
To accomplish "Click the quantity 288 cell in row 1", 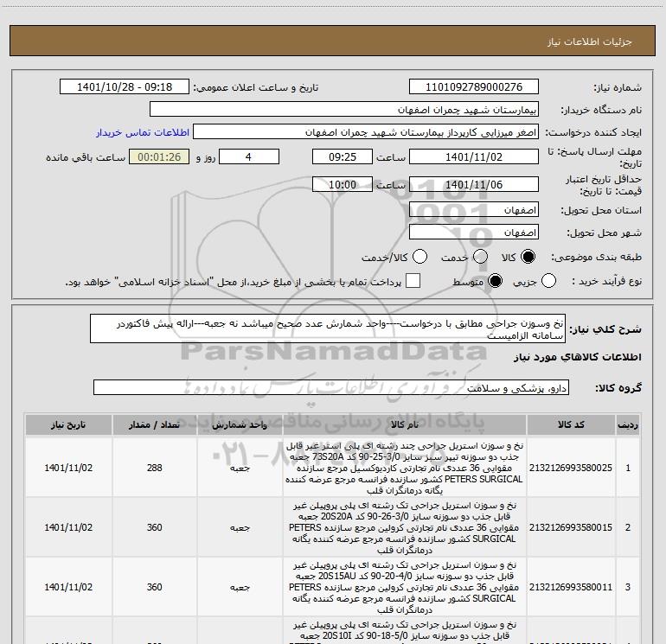I will (x=155, y=468).
